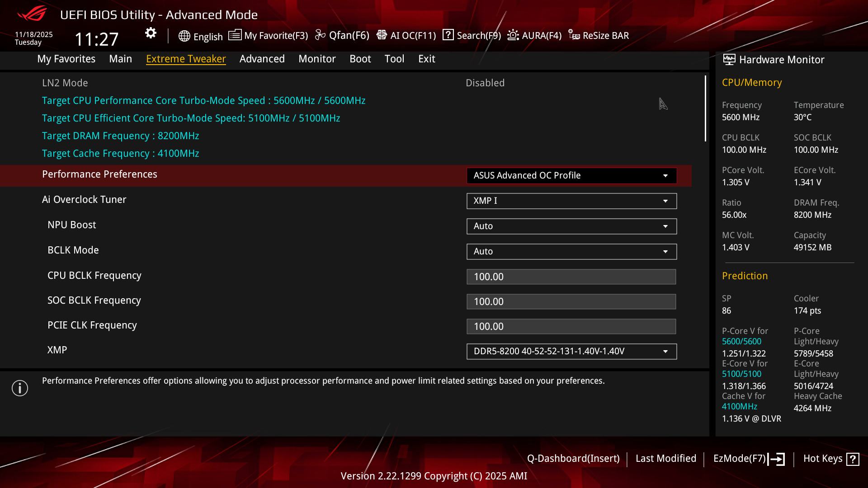Click Q-Dashboard(Insert) button

click(x=573, y=459)
